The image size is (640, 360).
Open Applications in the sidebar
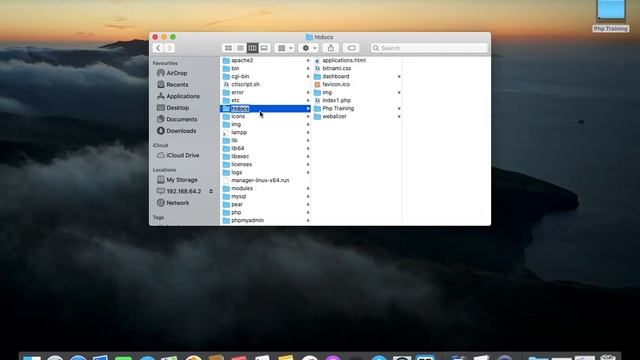pos(184,96)
